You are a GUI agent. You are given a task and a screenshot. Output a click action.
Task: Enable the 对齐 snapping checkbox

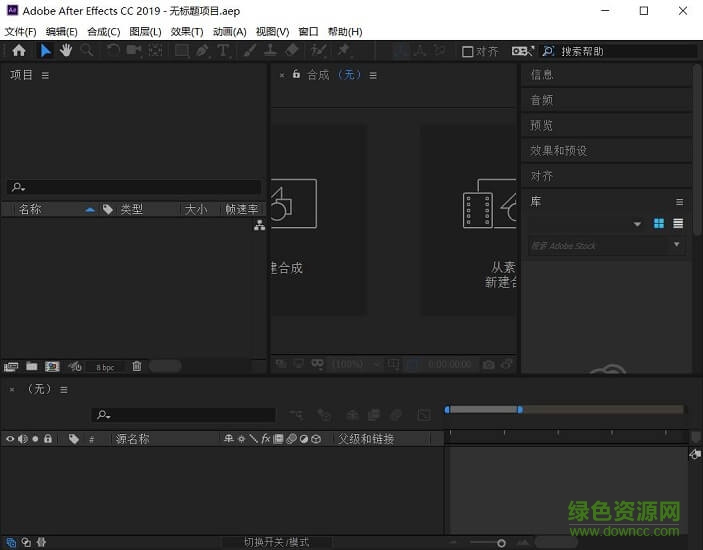467,52
